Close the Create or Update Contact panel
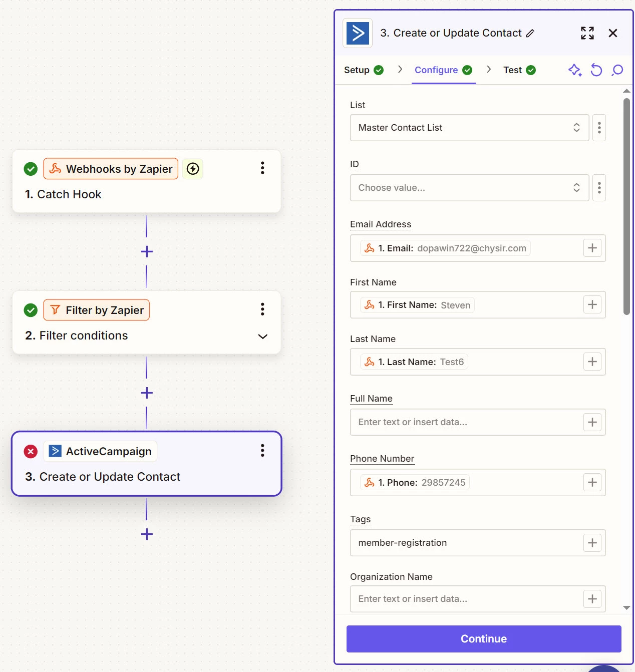 (x=612, y=33)
